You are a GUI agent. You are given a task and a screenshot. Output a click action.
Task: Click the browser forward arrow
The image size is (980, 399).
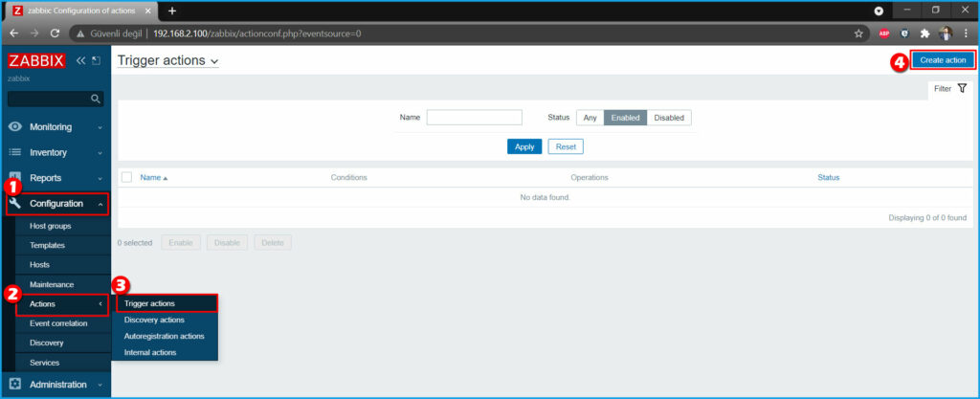click(x=34, y=33)
